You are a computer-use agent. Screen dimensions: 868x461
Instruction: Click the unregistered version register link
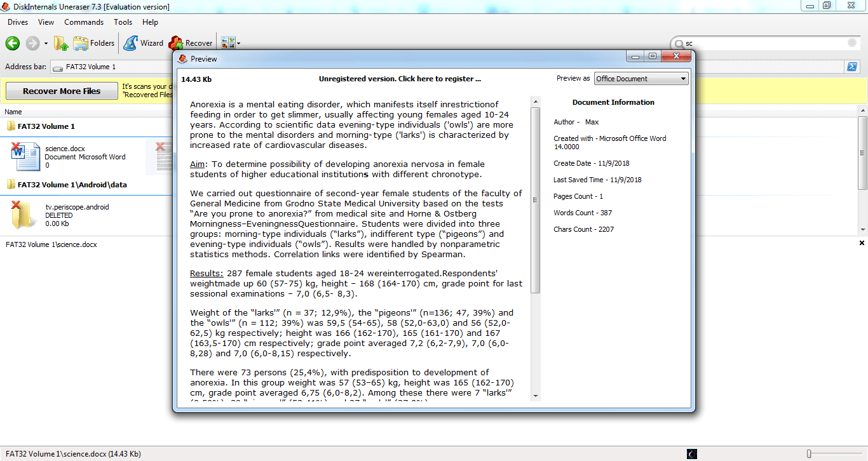tap(400, 79)
